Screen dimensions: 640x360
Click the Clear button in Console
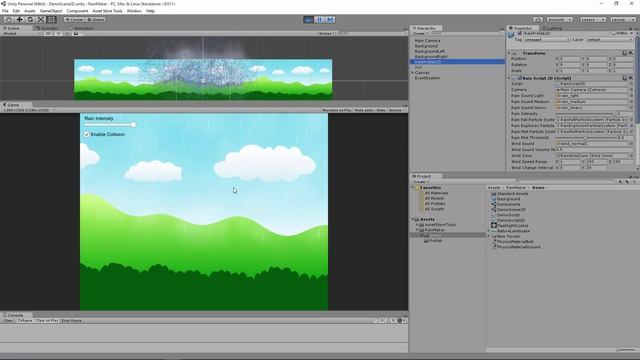[x=8, y=321]
